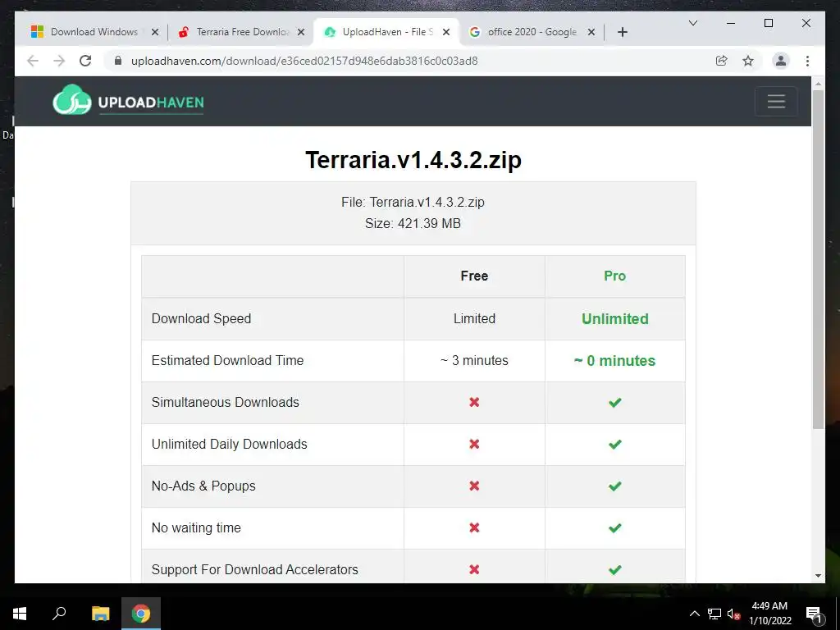Click the Estimated Download Time label
This screenshot has width=840, height=630.
[x=228, y=361]
